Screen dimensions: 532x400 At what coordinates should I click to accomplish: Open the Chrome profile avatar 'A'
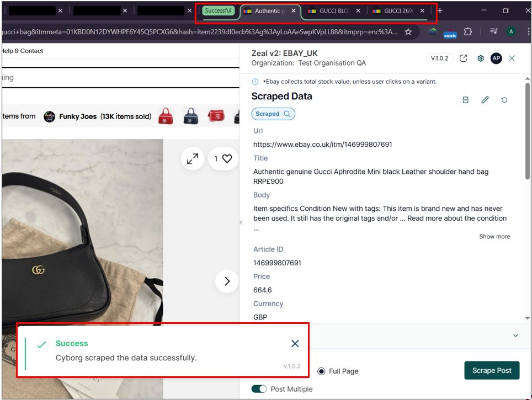click(x=511, y=31)
